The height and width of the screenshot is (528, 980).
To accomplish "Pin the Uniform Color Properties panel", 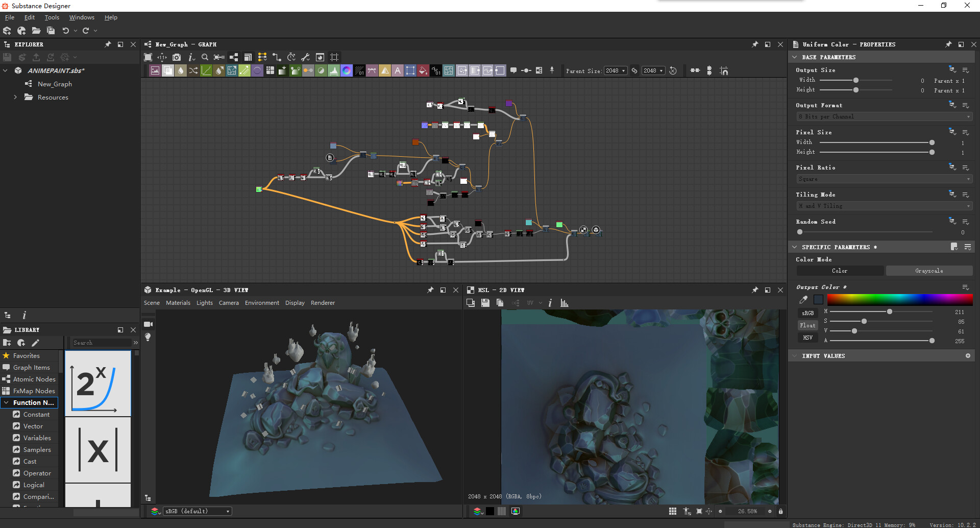I will pos(948,44).
